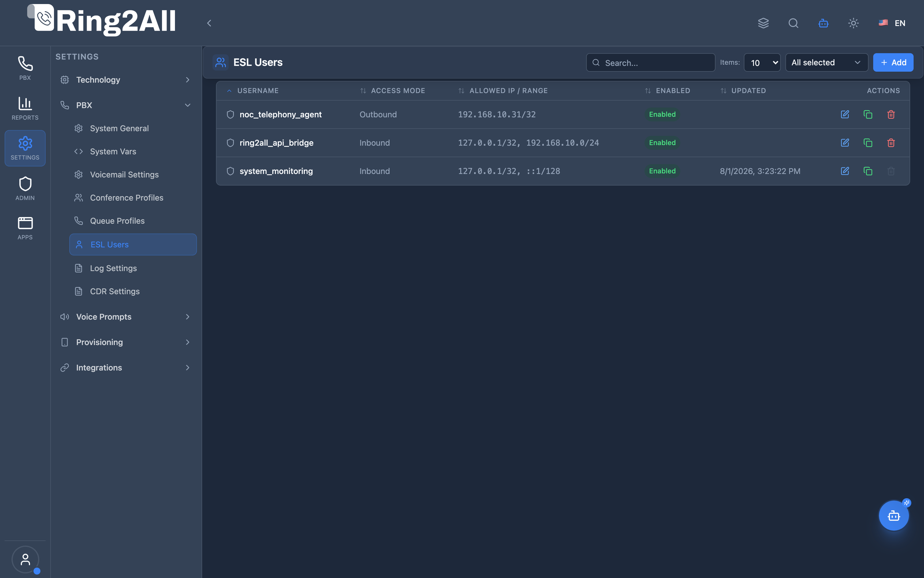Open Queue Profiles page

click(133, 221)
